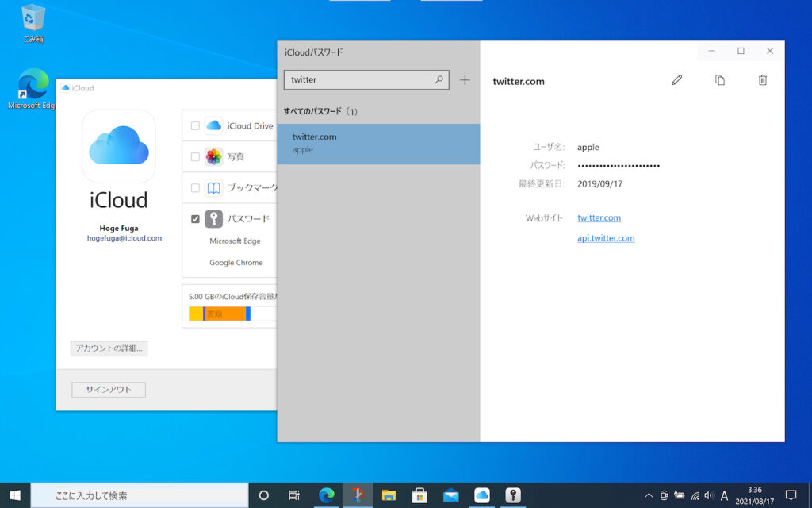812x508 pixels.
Task: Add a new password with the plus icon
Action: point(465,79)
